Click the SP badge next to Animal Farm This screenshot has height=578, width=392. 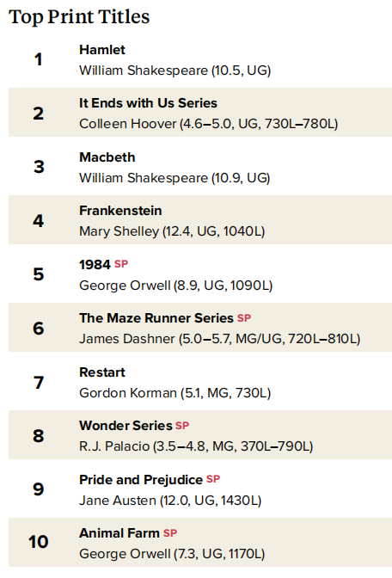(x=170, y=533)
